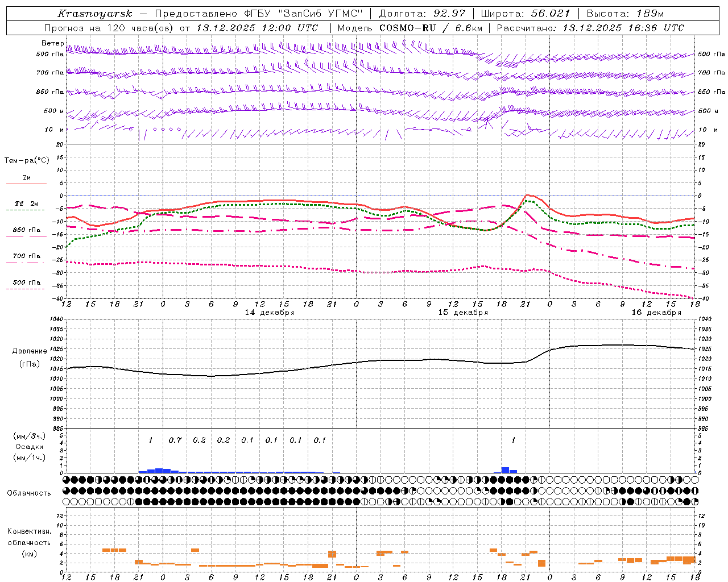This screenshot has width=728, height=582.
Task: Click the forecast start time 13.12.2025 12:00 UTC
Action: pyautogui.click(x=257, y=28)
